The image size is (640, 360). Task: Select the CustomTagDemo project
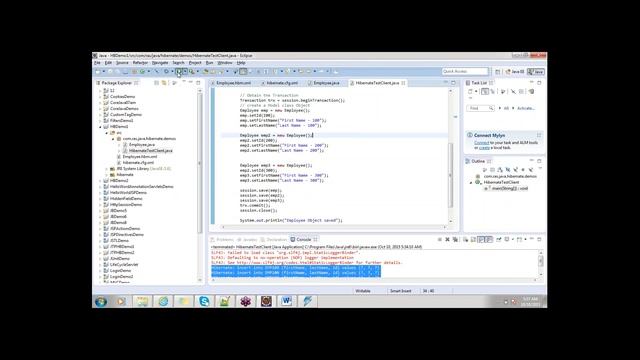point(126,115)
